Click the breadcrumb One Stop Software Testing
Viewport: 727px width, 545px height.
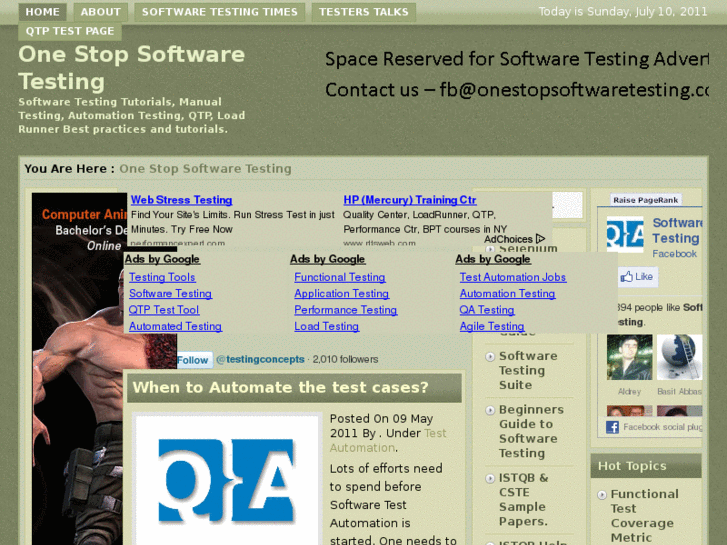[x=205, y=169]
